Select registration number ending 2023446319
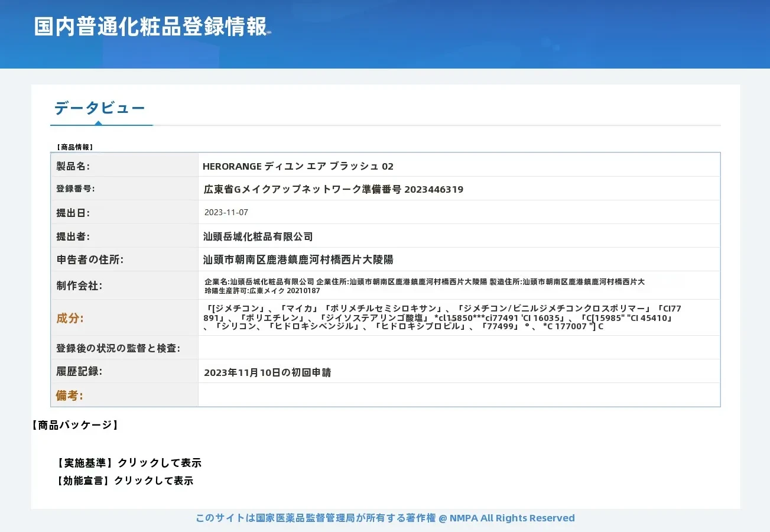The image size is (770, 532). pyautogui.click(x=333, y=190)
